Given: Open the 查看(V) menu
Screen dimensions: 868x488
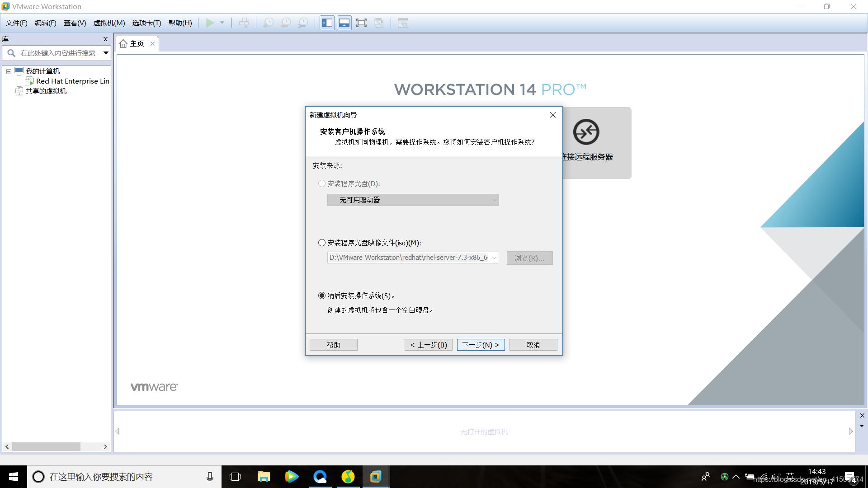Looking at the screenshot, I should pyautogui.click(x=75, y=23).
